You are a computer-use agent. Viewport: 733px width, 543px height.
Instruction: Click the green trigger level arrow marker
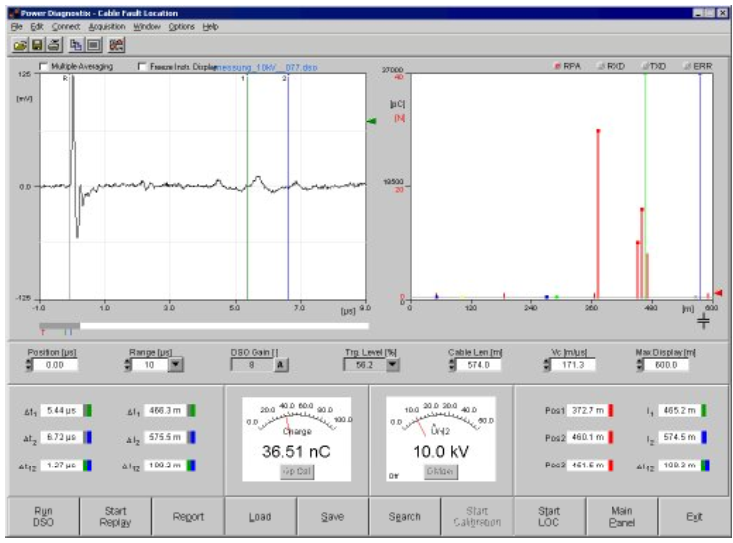coord(372,121)
